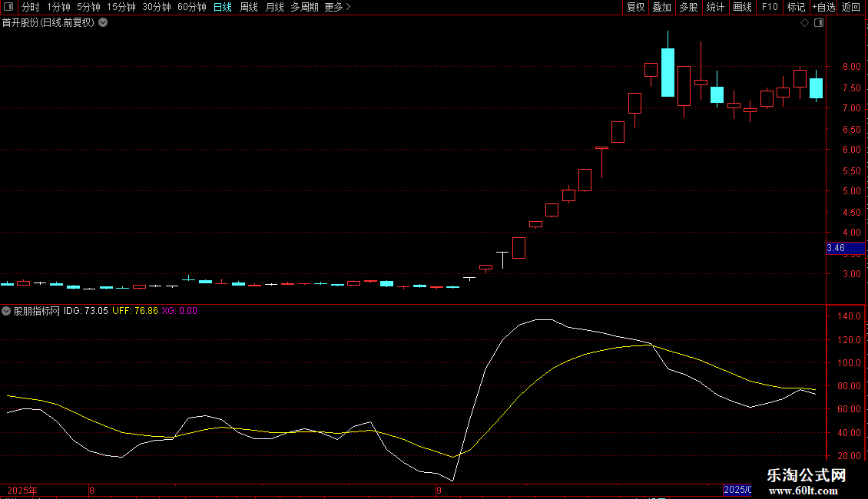This screenshot has height=499, width=868.
Task: Click the diamond icon above the chart
Action: tap(804, 23)
